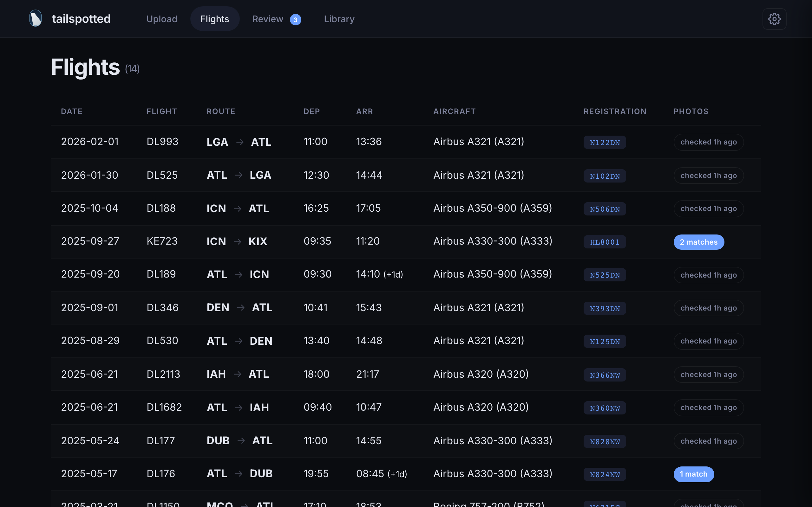Open the 2 matches photo pill for KE723
The image size is (812, 507).
pyautogui.click(x=698, y=242)
